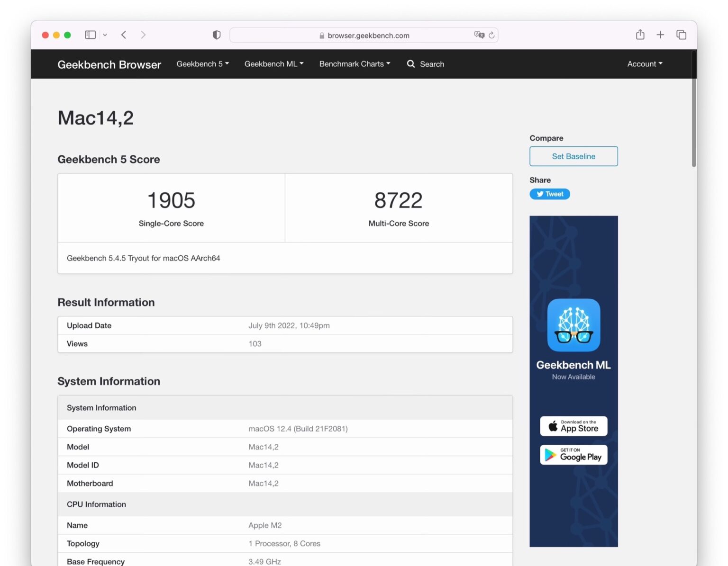Viewport: 728px width, 566px height.
Task: Open the Geekbench Browser home link
Action: [109, 64]
